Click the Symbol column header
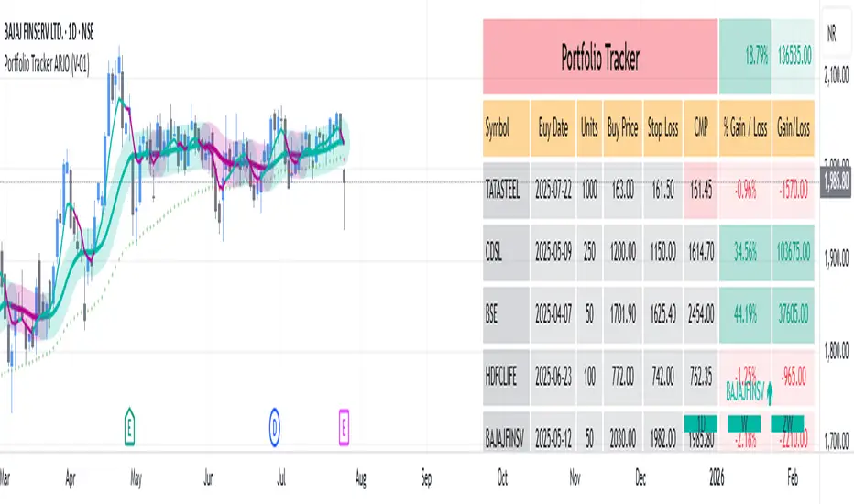 506,128
